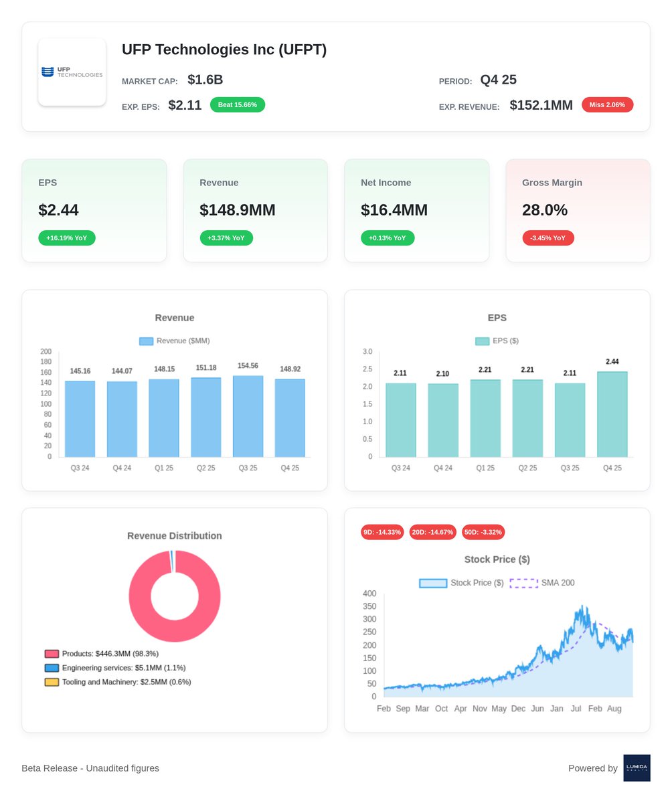
Task: Toggle the Revenue ($MM) legend swatch
Action: pyautogui.click(x=147, y=341)
